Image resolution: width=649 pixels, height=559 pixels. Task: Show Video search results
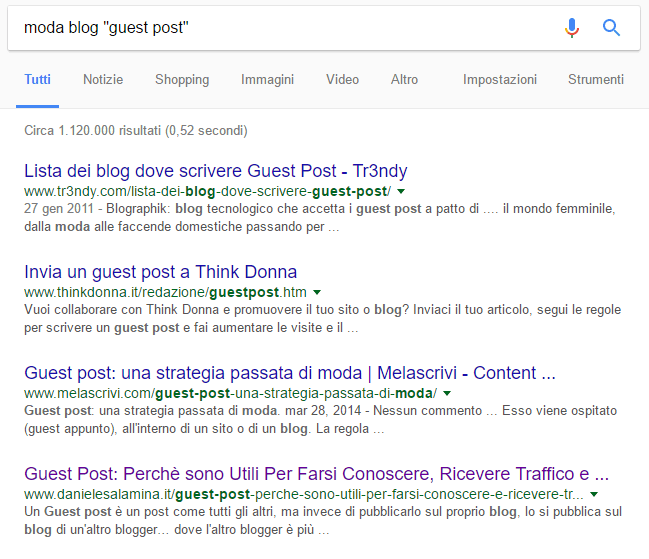tap(342, 80)
